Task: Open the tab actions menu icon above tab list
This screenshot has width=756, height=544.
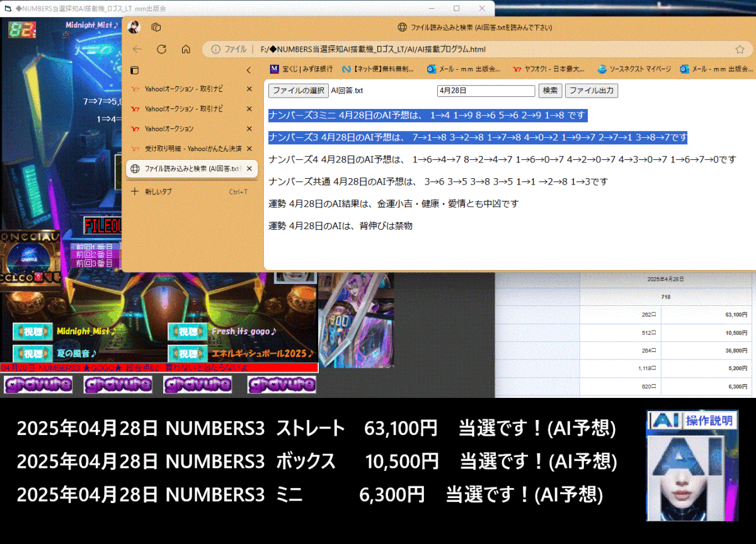Action: point(134,70)
